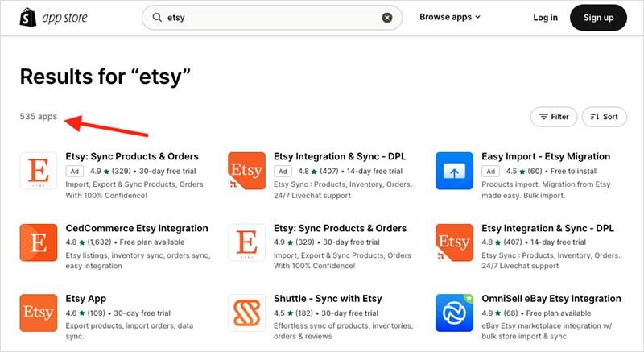Open the Sort menu
Screen dimensions: 644x352
(605, 117)
